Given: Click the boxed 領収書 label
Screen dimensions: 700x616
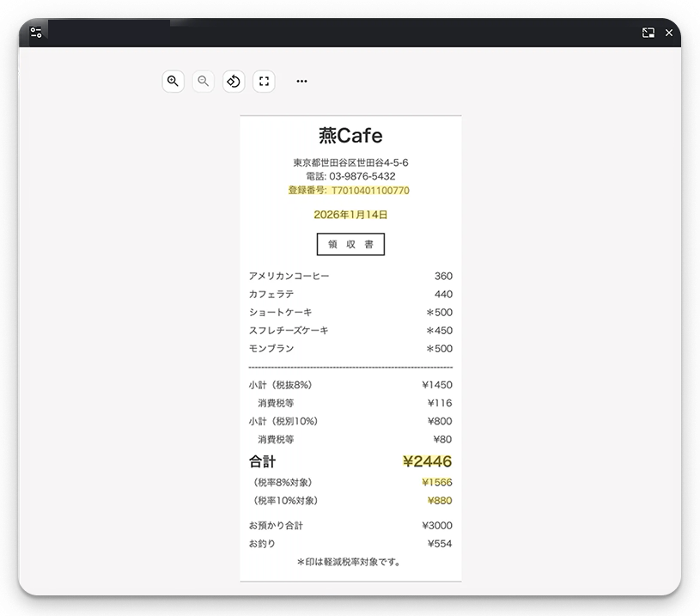Looking at the screenshot, I should tap(350, 244).
